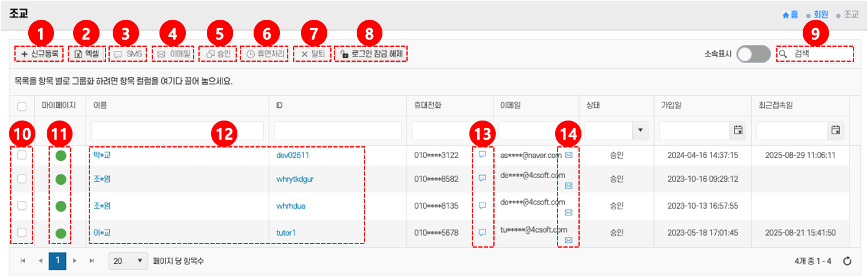Open the calendar picker for 최근접속일 filter
The image size is (868, 277).
click(x=836, y=130)
